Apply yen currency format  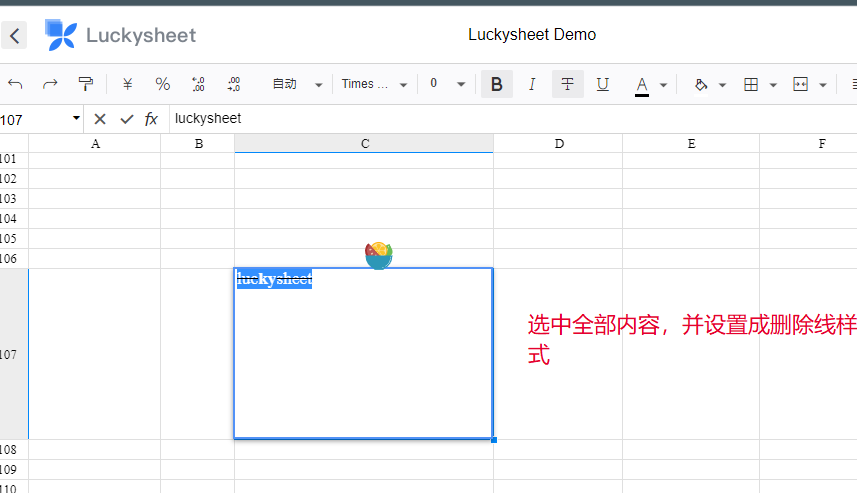coord(127,84)
